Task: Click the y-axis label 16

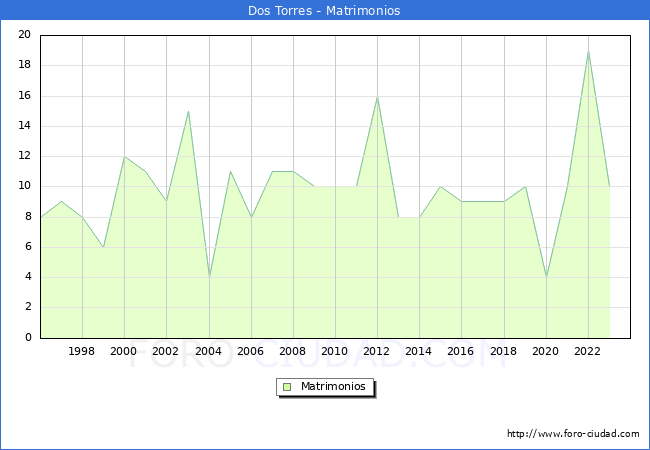Action: point(25,96)
